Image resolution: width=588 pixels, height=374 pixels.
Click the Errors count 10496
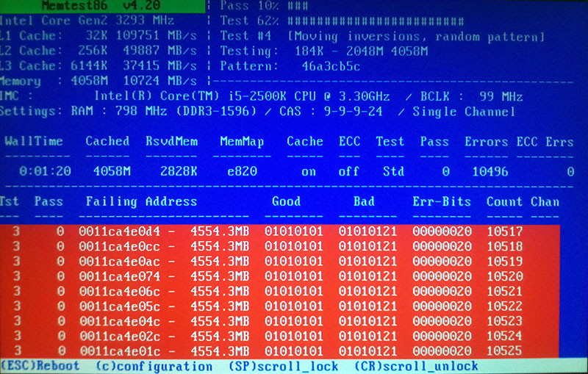click(490, 172)
